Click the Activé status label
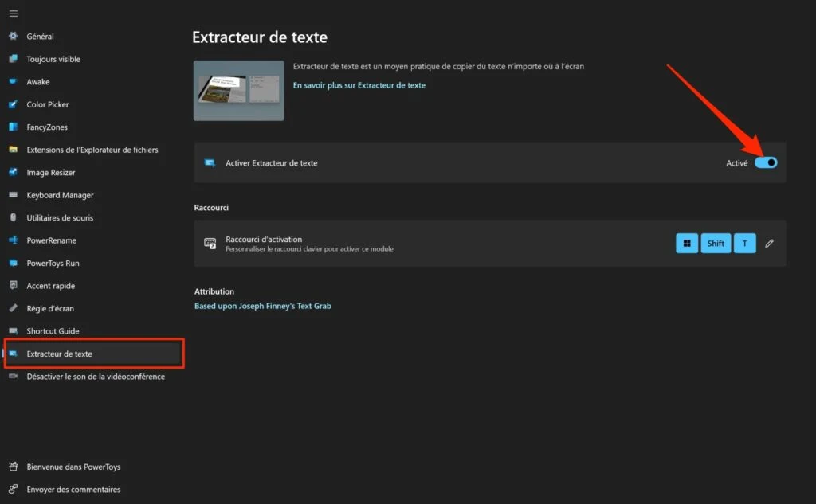This screenshot has height=504, width=816. point(737,162)
